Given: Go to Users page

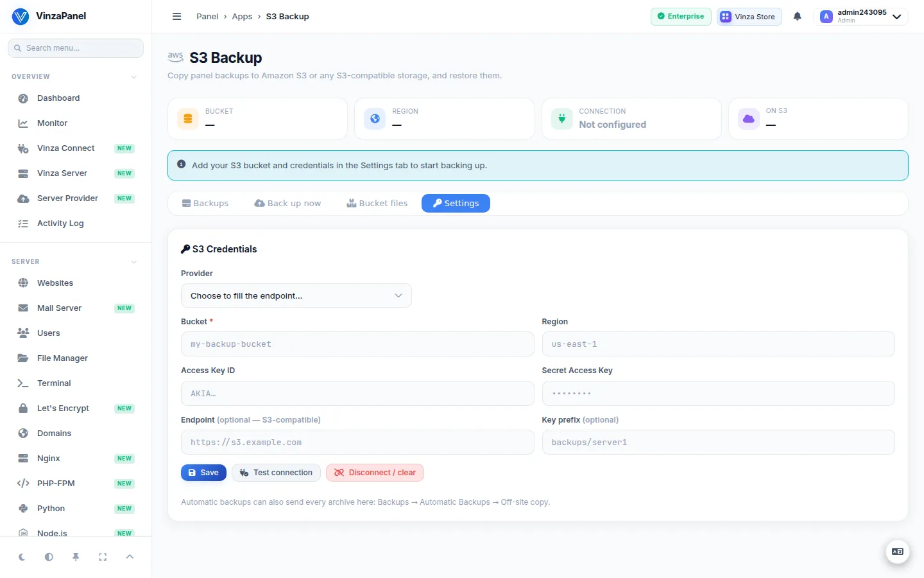Looking at the screenshot, I should [x=76, y=333].
